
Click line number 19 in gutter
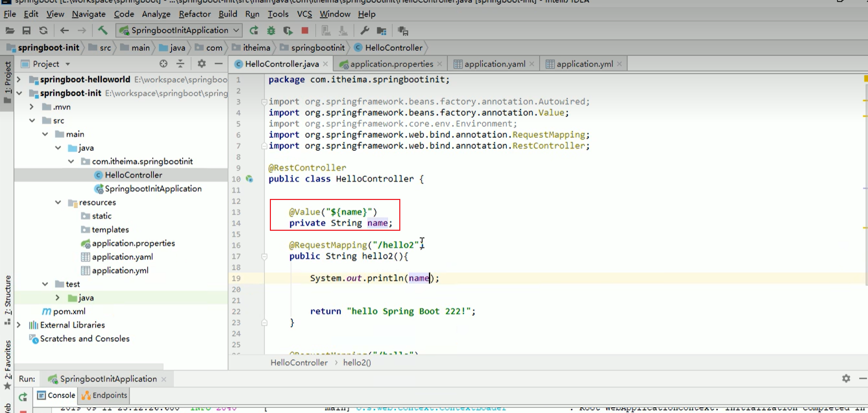coord(236,278)
